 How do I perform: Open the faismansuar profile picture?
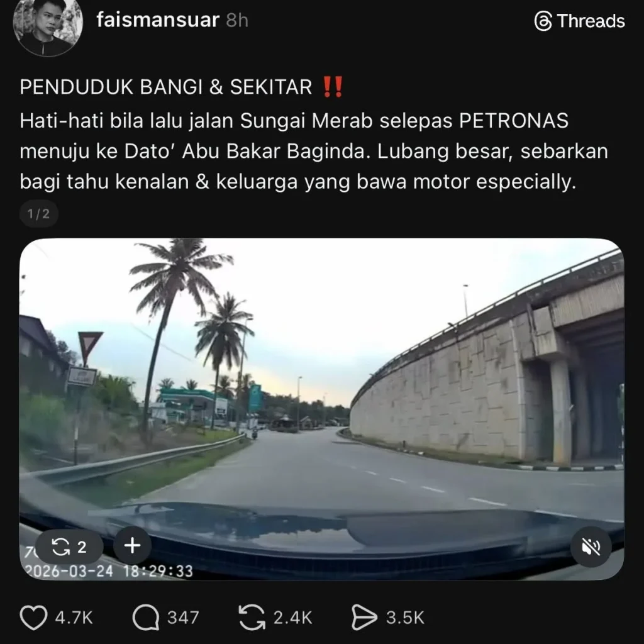48,23
